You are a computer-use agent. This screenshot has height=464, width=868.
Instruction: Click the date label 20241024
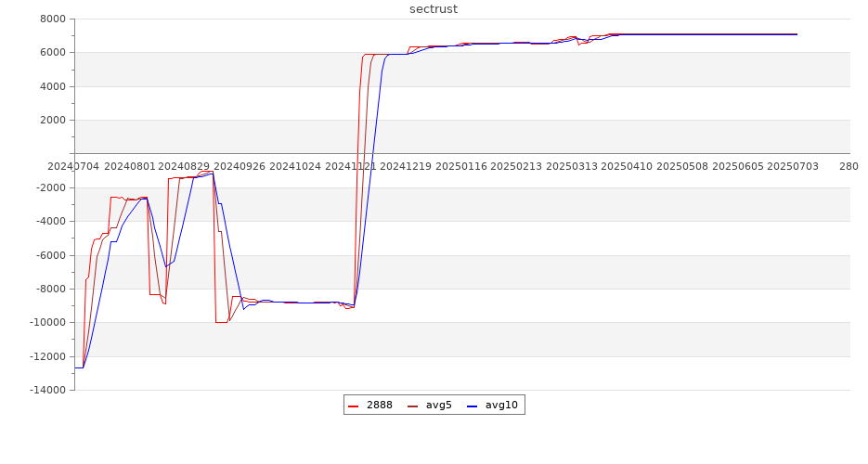click(295, 166)
